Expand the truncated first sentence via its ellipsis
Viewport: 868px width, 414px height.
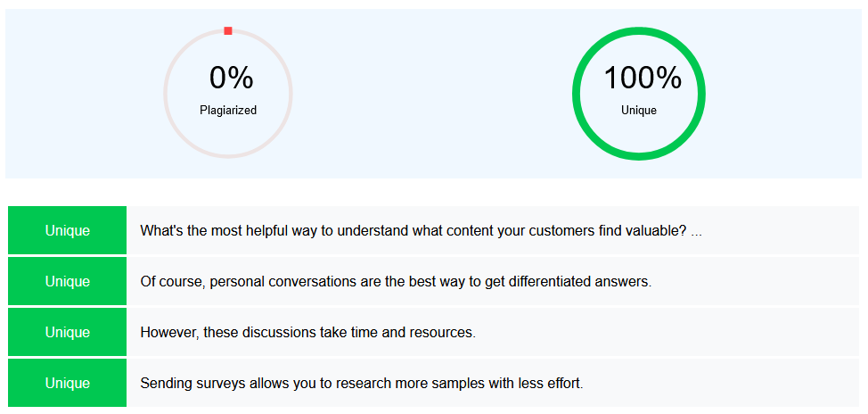pyautogui.click(x=696, y=231)
